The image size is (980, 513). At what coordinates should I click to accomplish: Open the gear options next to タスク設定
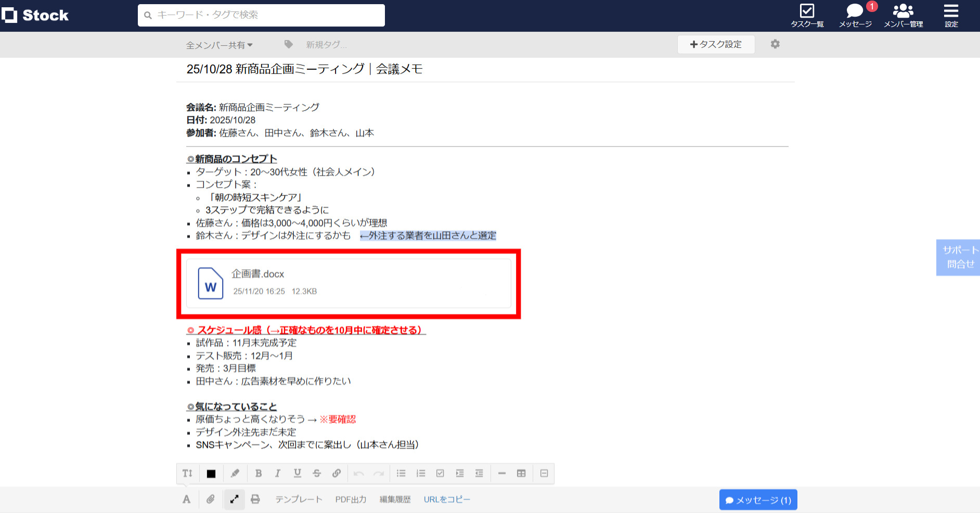(775, 44)
